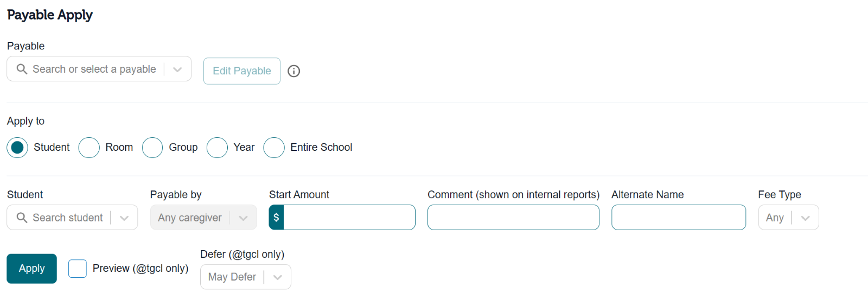Open the Any caregiver dropdown
This screenshot has height=299, width=868.
coord(203,218)
